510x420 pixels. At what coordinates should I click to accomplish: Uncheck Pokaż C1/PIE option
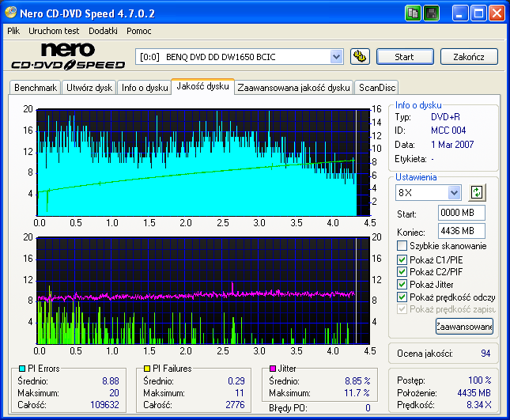[402, 259]
